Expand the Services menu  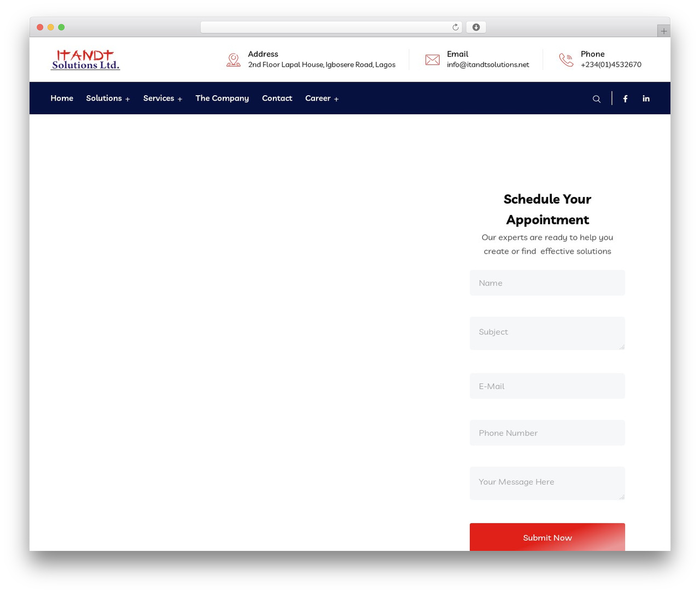[162, 98]
